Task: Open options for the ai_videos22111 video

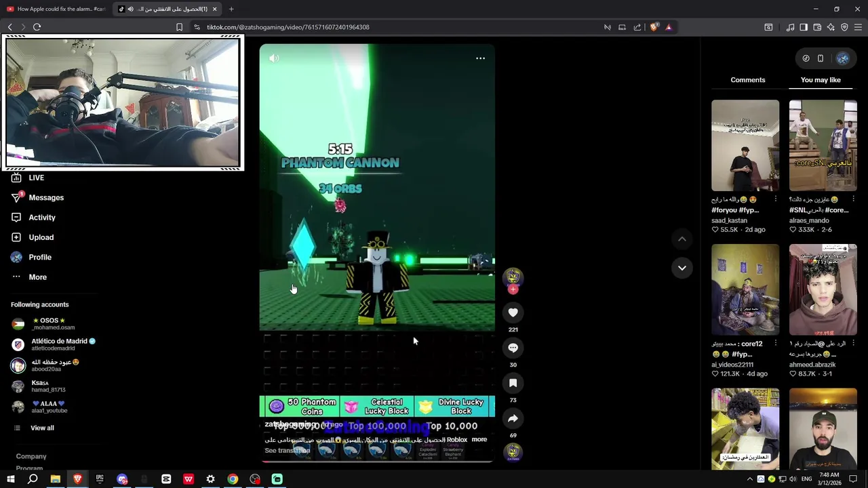Action: [x=776, y=344]
